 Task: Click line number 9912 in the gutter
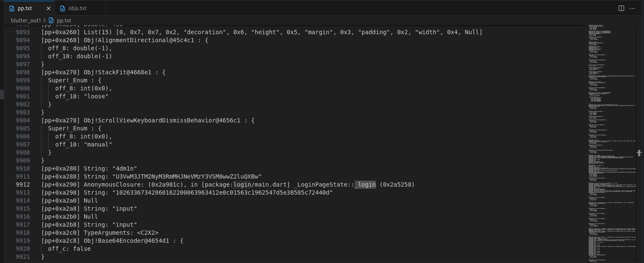tap(23, 184)
